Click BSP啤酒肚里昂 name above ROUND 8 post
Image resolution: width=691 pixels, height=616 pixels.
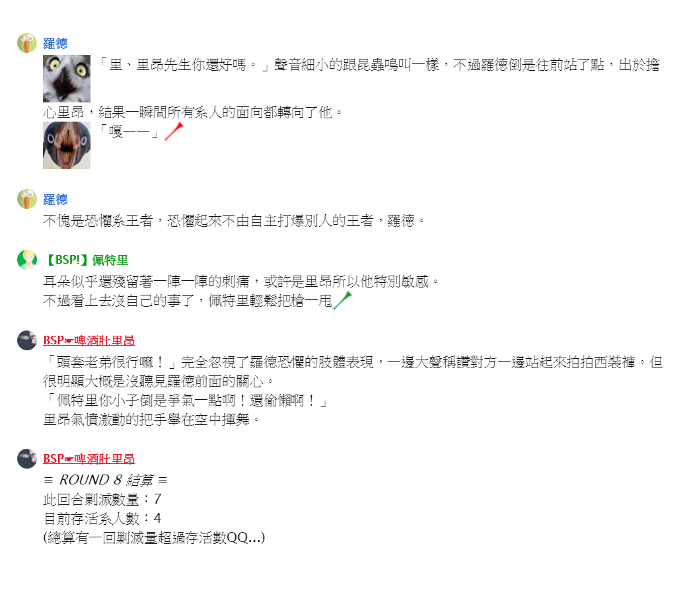point(89,459)
